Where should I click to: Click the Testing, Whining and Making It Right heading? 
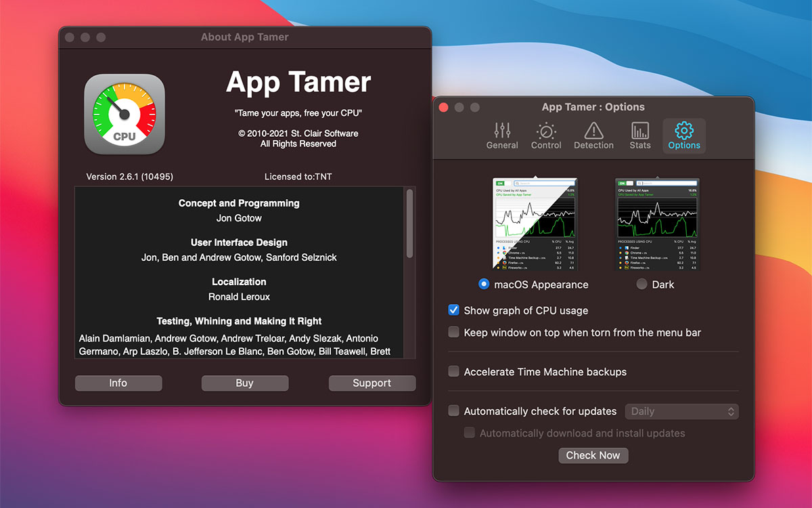[x=239, y=321]
